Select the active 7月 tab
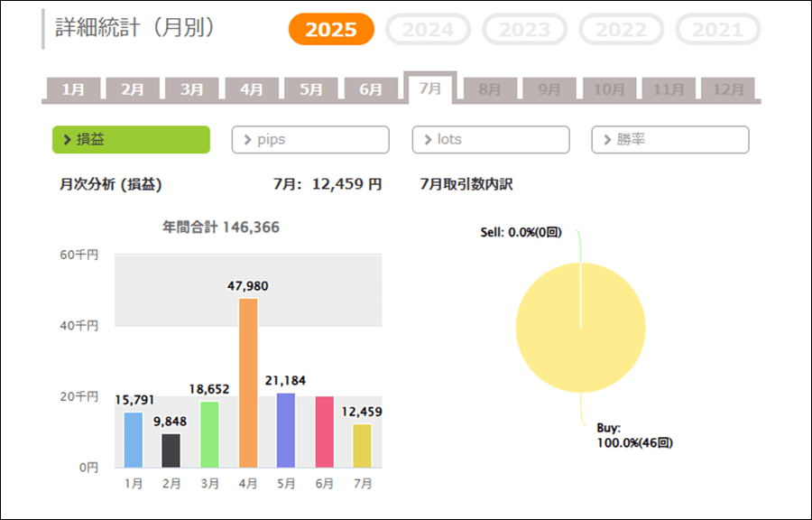The width and height of the screenshot is (812, 520). pos(430,88)
